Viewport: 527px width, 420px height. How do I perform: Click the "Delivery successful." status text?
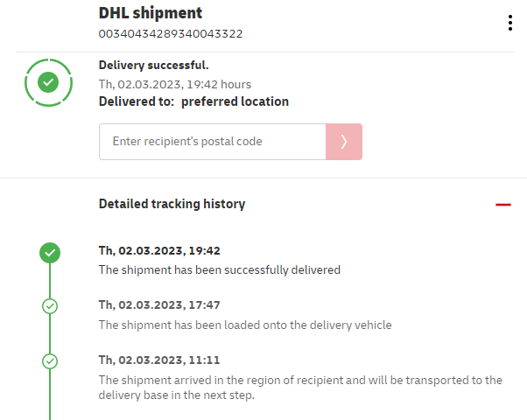tap(154, 66)
